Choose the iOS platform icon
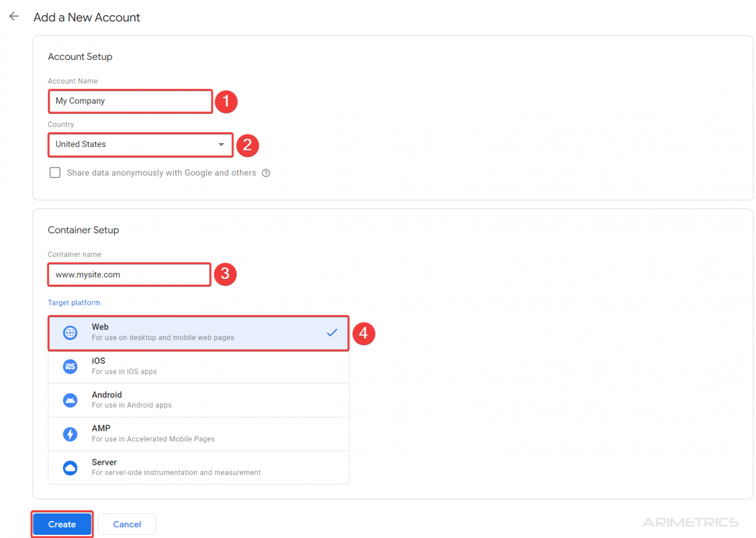The height and width of the screenshot is (538, 756). (70, 367)
